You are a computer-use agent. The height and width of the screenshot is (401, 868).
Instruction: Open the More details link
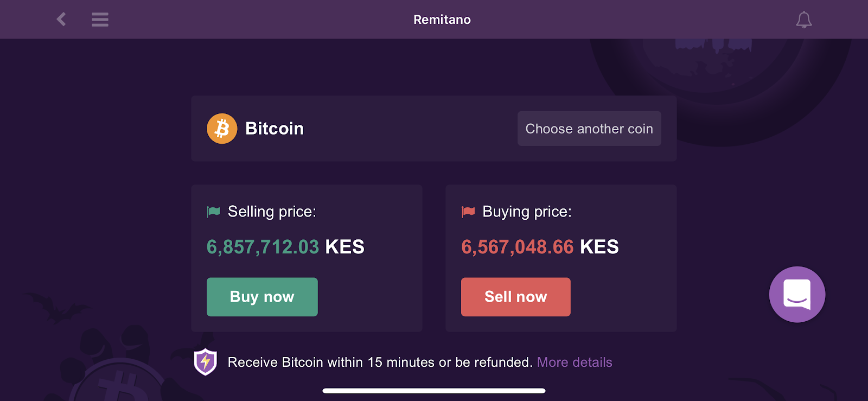[x=574, y=362]
